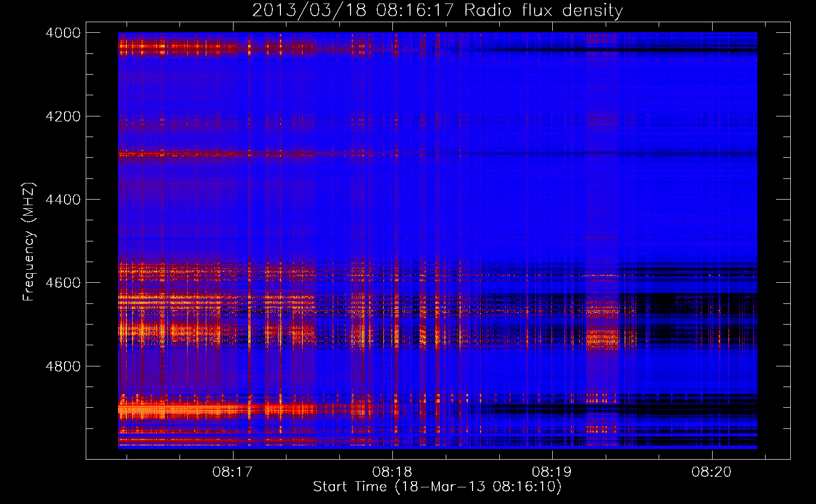Click the '4800' frequency axis label
Screen dimensions: 816x504
click(x=63, y=366)
